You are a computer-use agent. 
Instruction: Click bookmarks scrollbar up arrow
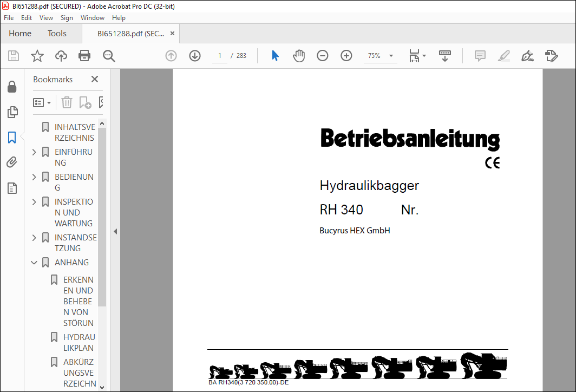click(102, 123)
